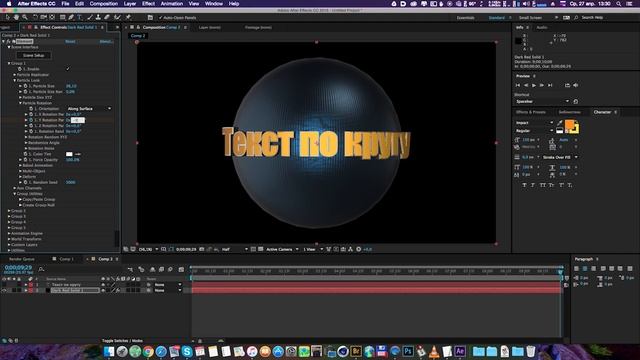This screenshot has height=360, width=640.
Task: Click the Essentials workspace button
Action: 466,18
